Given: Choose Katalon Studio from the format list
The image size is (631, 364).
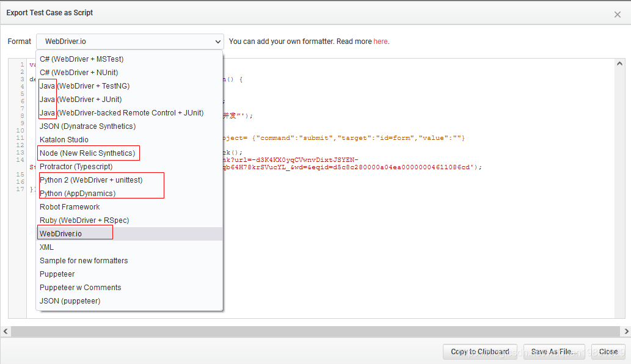Looking at the screenshot, I should coord(129,140).
